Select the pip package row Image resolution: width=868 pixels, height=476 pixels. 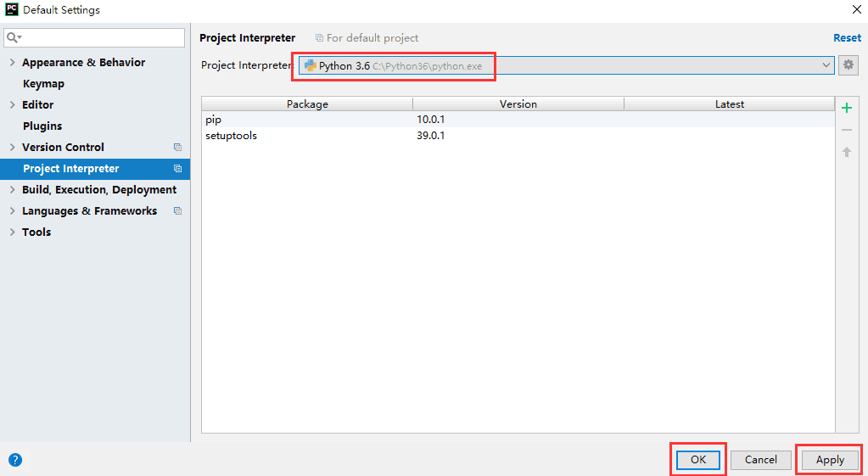[518, 120]
